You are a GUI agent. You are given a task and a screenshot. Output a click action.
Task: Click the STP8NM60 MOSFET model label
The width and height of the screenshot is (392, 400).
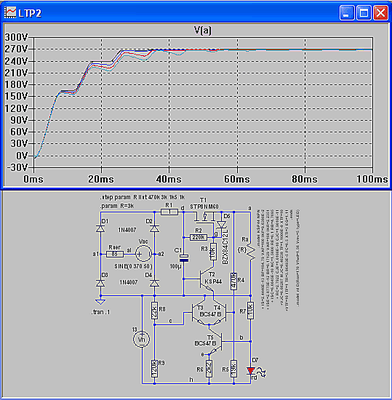[x=204, y=207]
